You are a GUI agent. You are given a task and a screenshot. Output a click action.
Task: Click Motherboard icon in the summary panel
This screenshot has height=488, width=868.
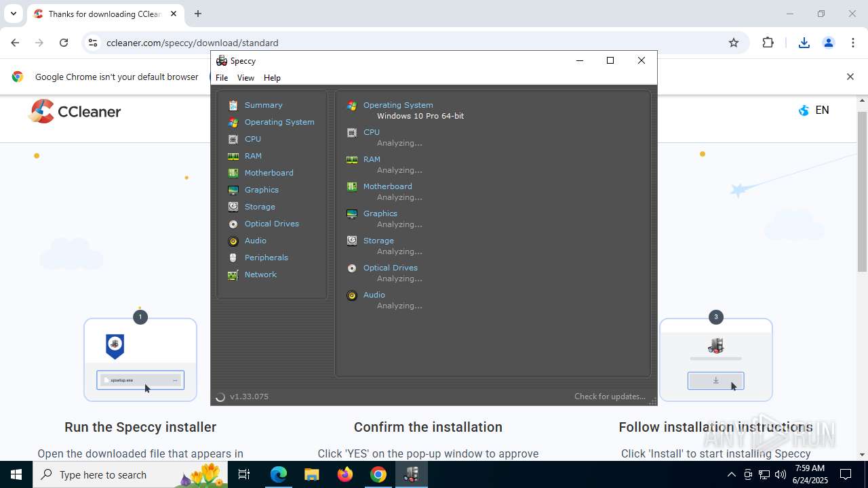pyautogui.click(x=352, y=186)
